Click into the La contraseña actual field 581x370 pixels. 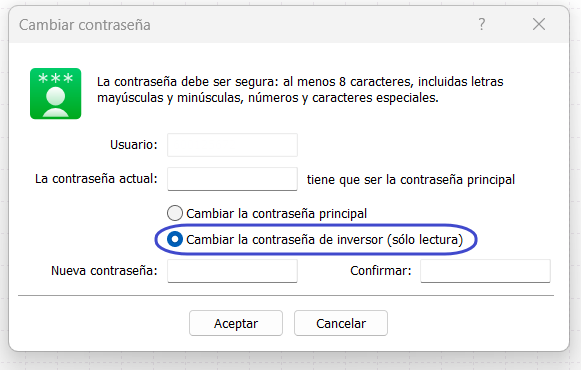click(x=232, y=179)
